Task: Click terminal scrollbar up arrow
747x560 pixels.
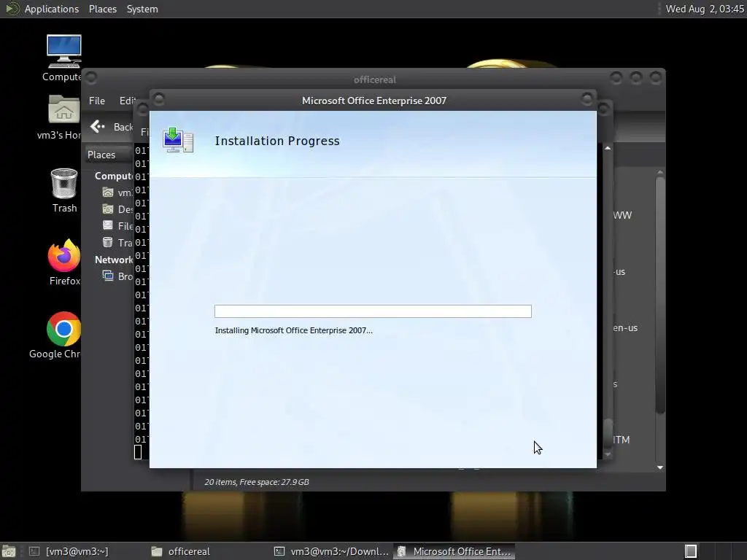Action: tap(608, 149)
